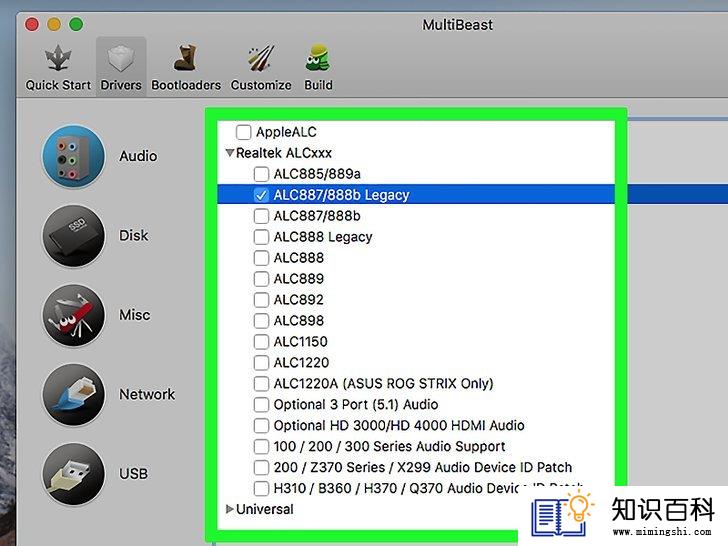Enable the AppleALC checkbox
728x546 pixels.
[x=243, y=132]
